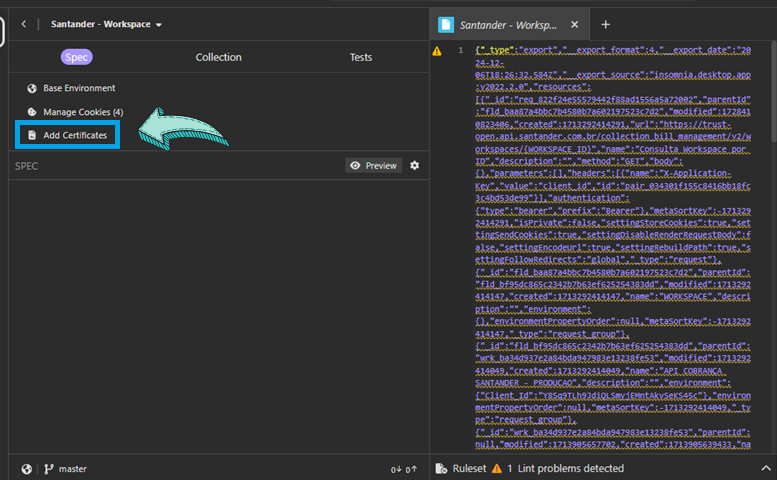Open spec settings gear icon
Image resolution: width=777 pixels, height=480 pixels.
click(415, 165)
